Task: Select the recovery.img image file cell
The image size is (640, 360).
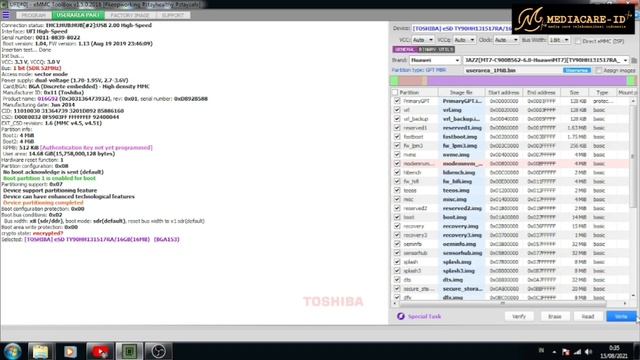Action: pos(462,226)
